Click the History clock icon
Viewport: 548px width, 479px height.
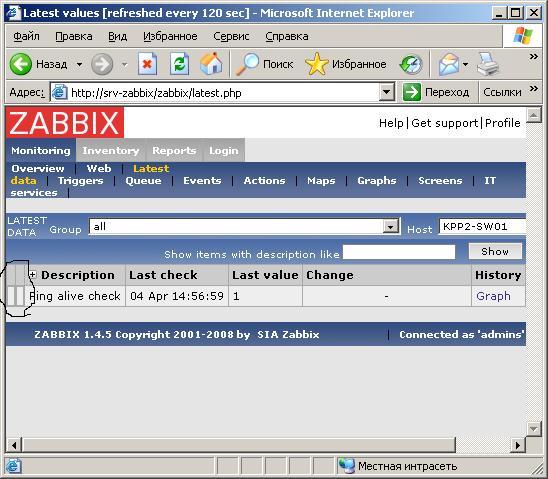(411, 65)
